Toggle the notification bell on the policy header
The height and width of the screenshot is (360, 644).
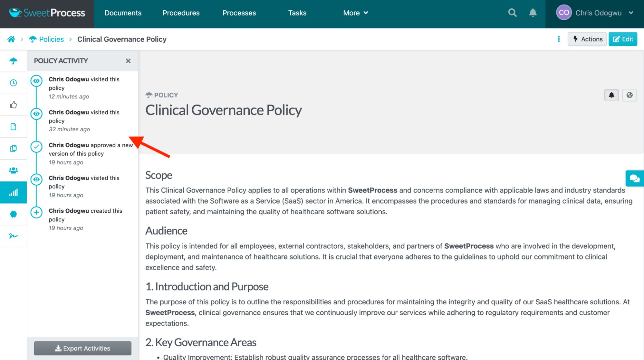(x=611, y=95)
